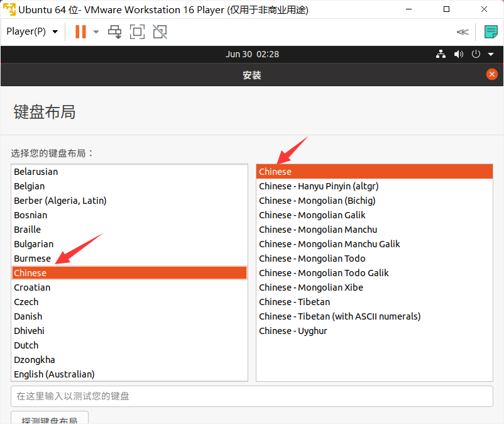
Task: Click the Ubuntu network status icon
Action: click(441, 54)
